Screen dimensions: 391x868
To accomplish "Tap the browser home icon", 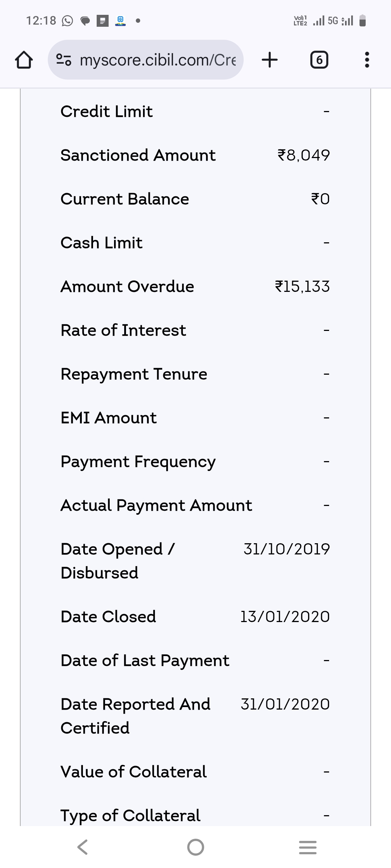I will pyautogui.click(x=24, y=60).
